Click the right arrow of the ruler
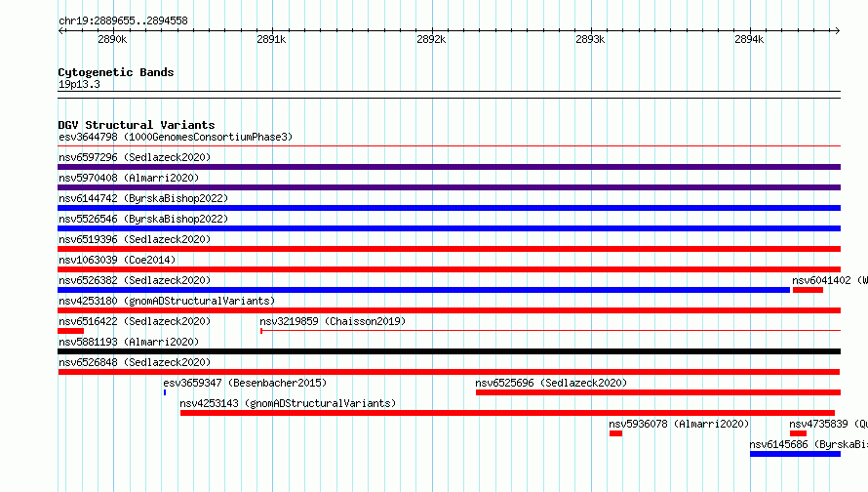868x492 pixels. (837, 30)
